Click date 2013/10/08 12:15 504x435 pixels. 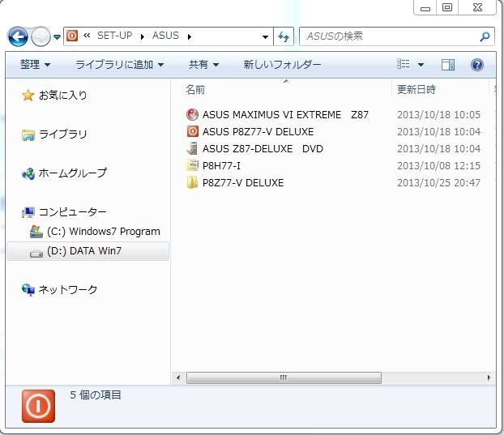438,166
